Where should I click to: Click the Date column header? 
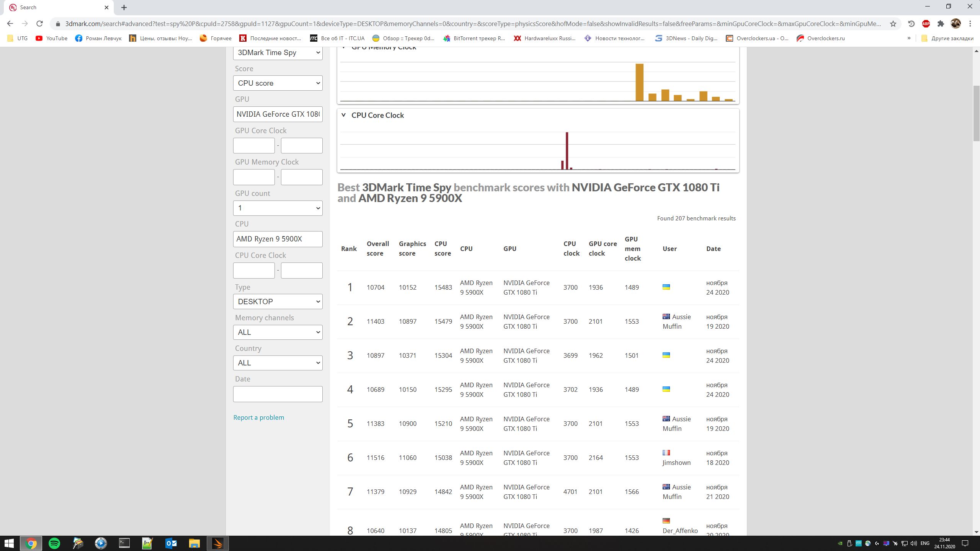click(x=714, y=249)
